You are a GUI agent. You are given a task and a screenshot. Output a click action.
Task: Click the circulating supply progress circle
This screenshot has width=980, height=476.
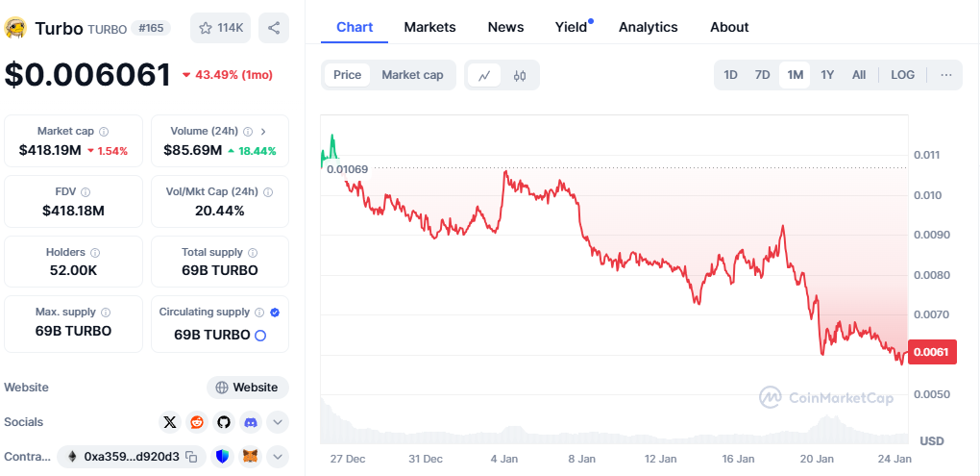(260, 336)
